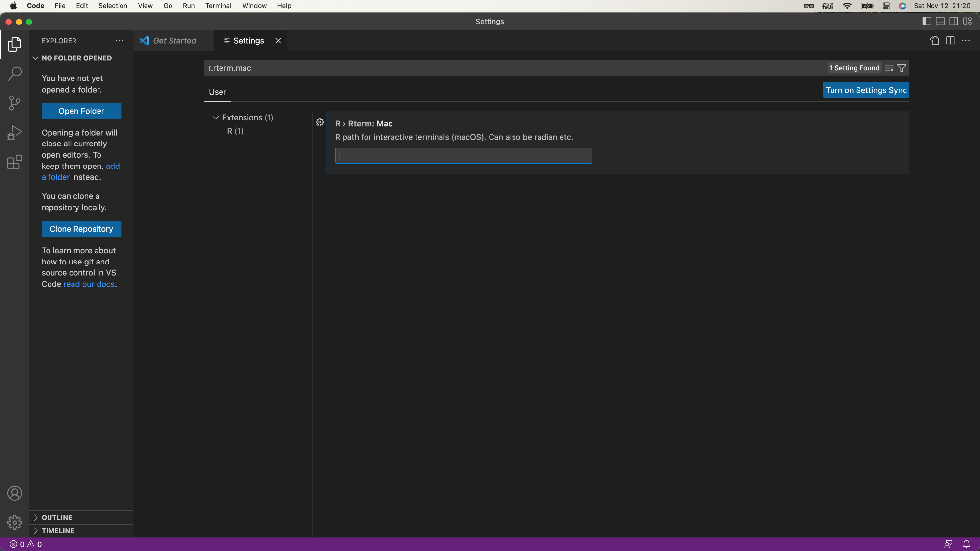Click the Explorer more actions ellipsis

[120, 41]
